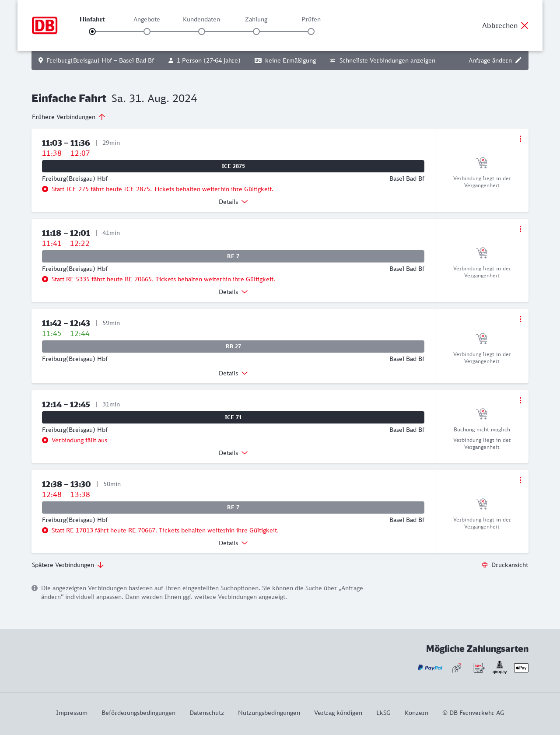Open the Impressum footer link
The image size is (560, 735).
pyautogui.click(x=72, y=713)
